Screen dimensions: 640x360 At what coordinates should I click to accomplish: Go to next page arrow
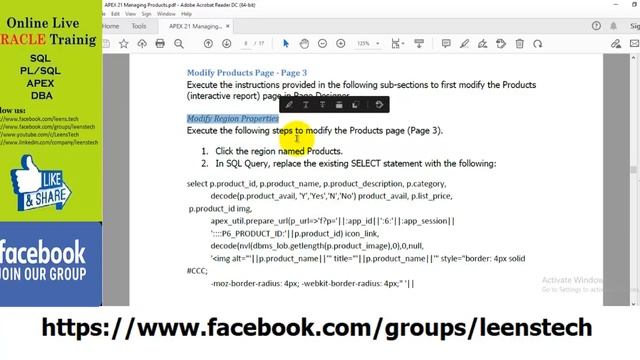pyautogui.click(x=227, y=44)
